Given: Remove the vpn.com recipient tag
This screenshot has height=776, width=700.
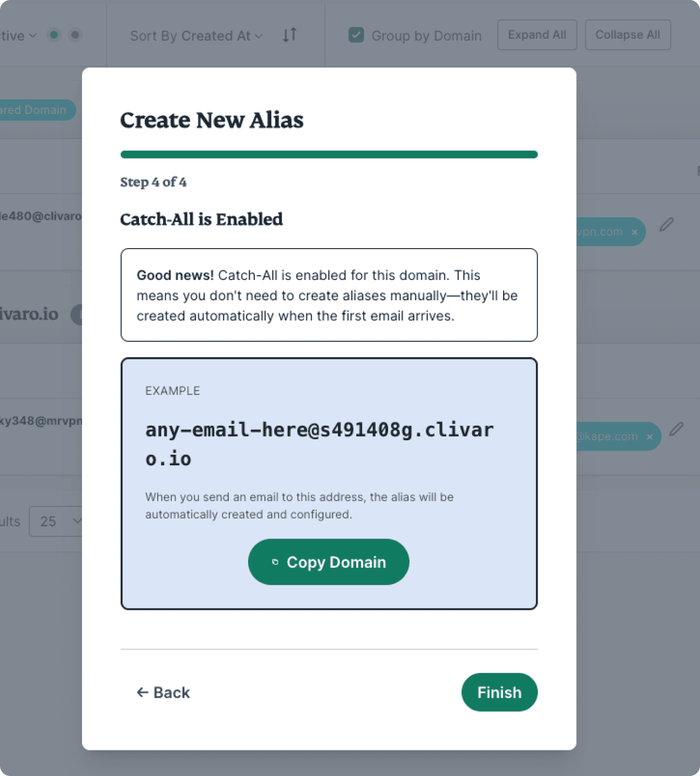Looking at the screenshot, I should (635, 232).
